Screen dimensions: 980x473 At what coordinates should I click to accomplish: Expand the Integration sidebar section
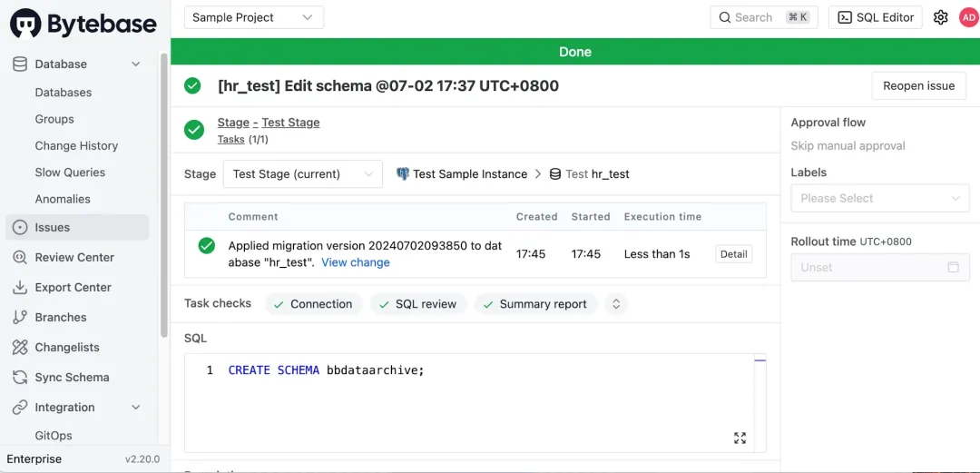click(136, 408)
